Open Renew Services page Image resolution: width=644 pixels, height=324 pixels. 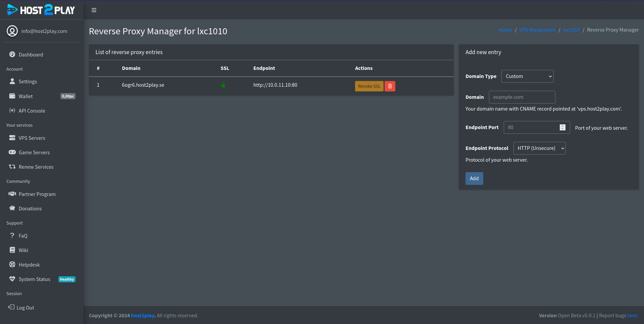[x=42, y=167]
